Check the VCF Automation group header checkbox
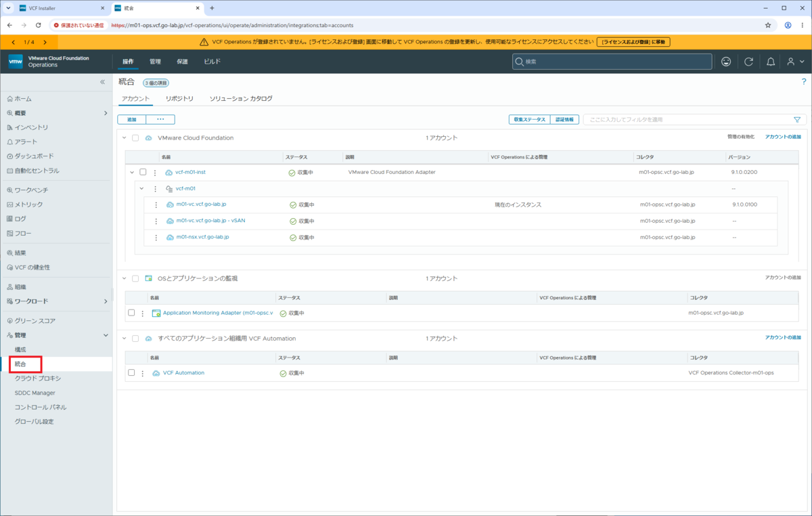 (x=135, y=338)
